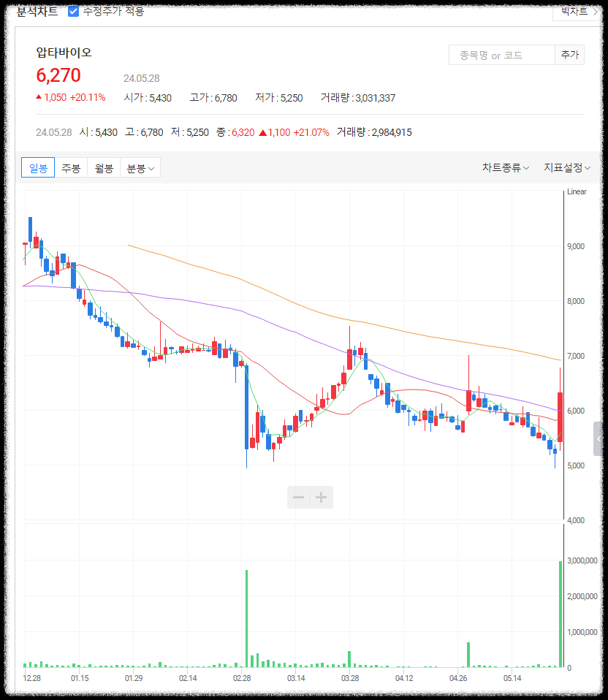Click the chart zoom in plus button
The width and height of the screenshot is (608, 700).
click(x=322, y=498)
